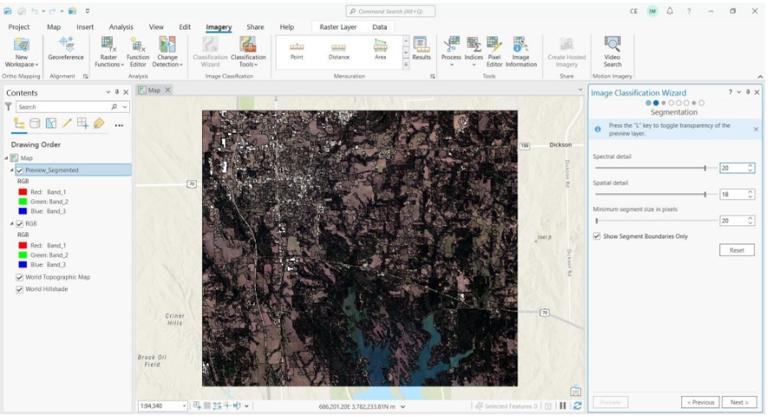This screenshot has height=417, width=768.
Task: Select the Point mensuration tool
Action: [297, 50]
